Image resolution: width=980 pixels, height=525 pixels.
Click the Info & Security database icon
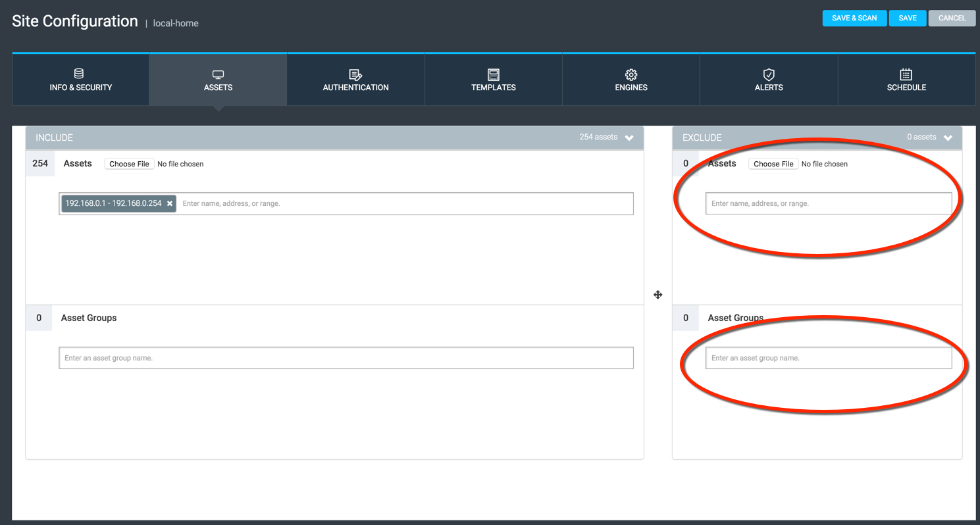(79, 74)
